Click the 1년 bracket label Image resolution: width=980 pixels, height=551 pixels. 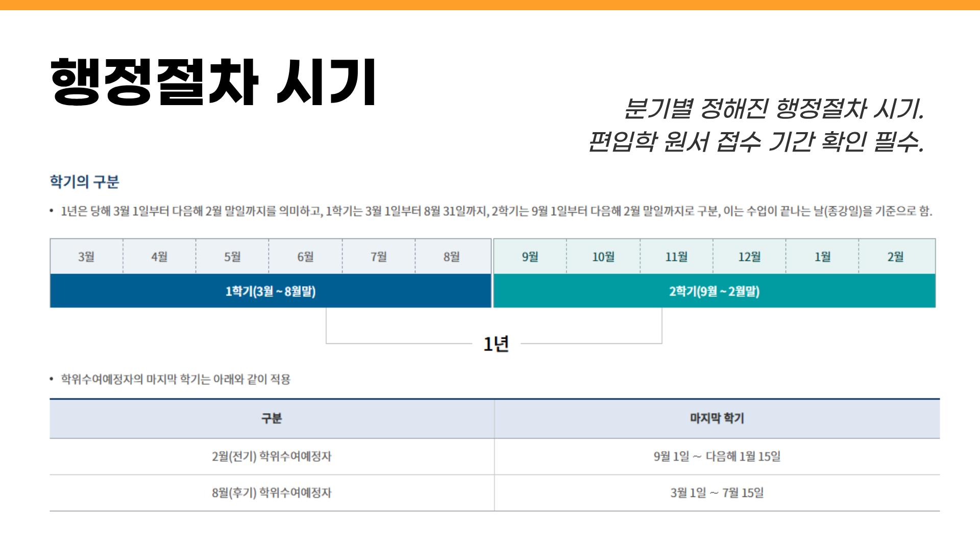496,344
